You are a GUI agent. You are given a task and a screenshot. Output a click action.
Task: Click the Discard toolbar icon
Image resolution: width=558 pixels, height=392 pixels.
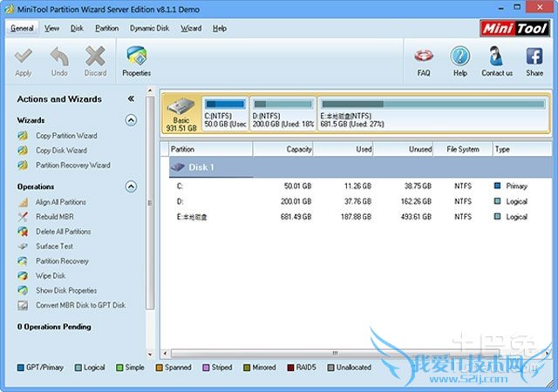95,58
